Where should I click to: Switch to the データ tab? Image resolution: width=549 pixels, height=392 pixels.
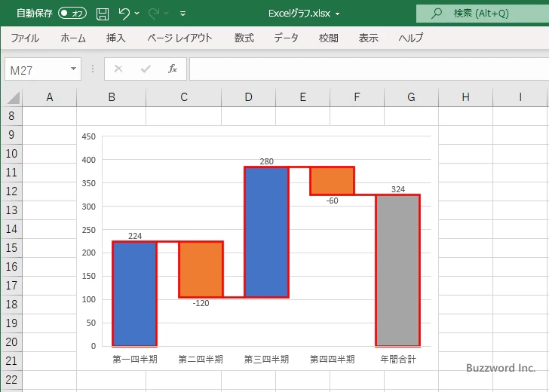tap(286, 38)
